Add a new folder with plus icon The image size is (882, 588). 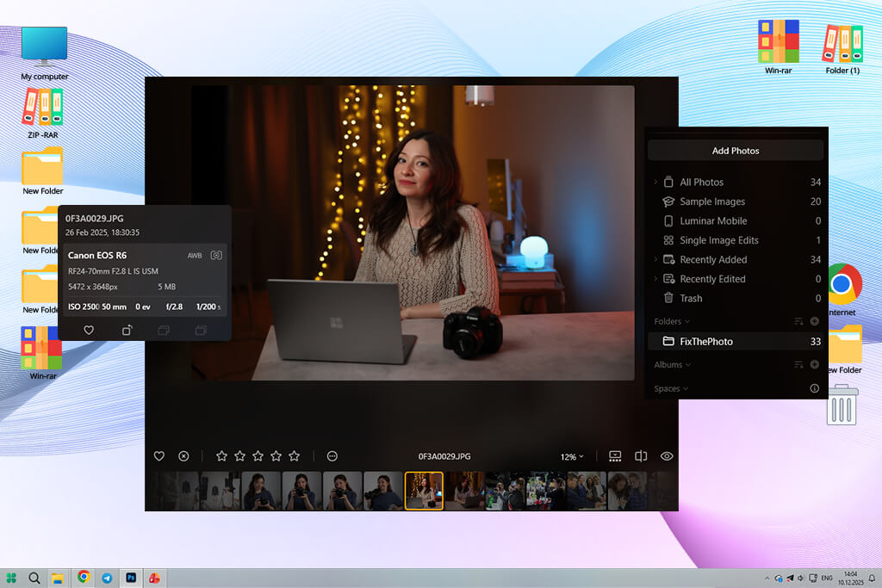tap(815, 321)
